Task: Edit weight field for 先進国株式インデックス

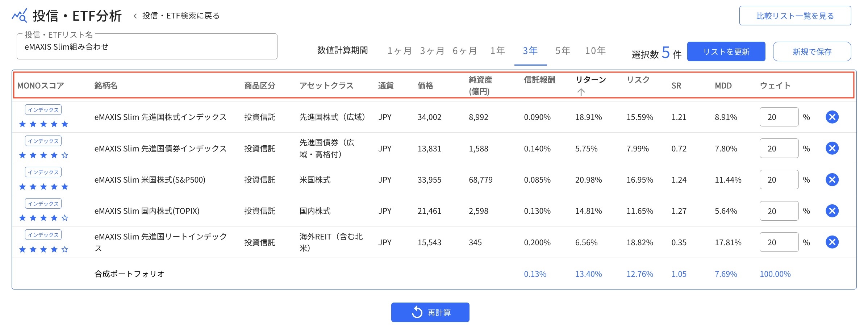Action: 779,117
